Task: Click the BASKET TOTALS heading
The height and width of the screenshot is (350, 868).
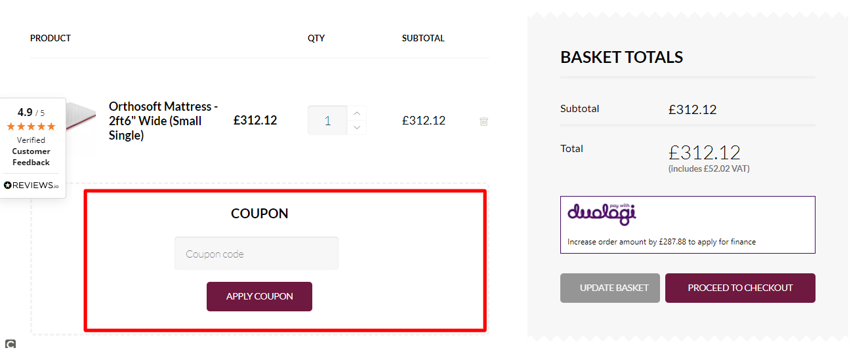Action: [x=621, y=58]
